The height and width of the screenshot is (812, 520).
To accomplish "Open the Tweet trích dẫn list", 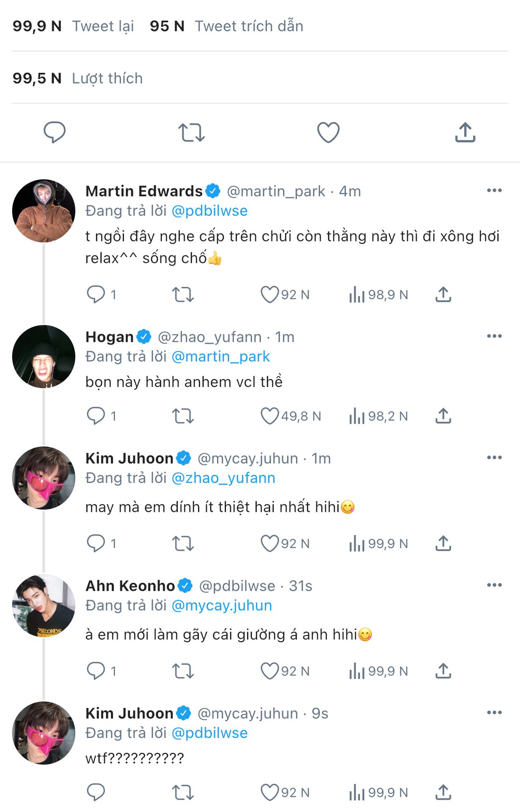I will 249,26.
